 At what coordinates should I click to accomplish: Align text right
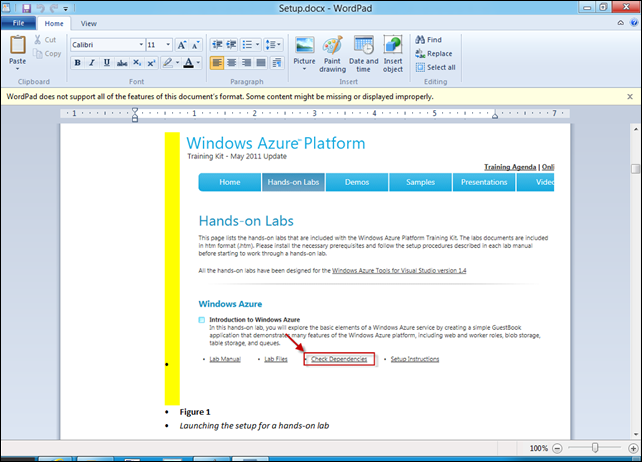pos(246,63)
